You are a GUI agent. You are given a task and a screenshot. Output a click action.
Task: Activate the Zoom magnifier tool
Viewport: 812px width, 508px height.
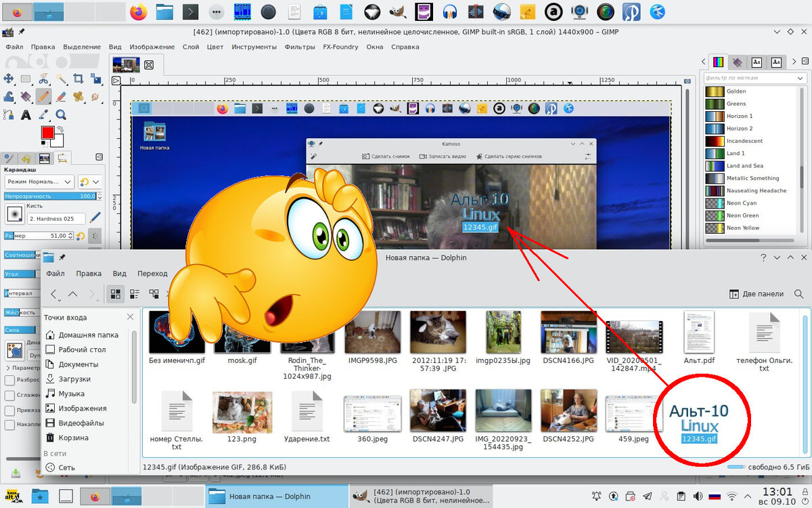[x=61, y=114]
